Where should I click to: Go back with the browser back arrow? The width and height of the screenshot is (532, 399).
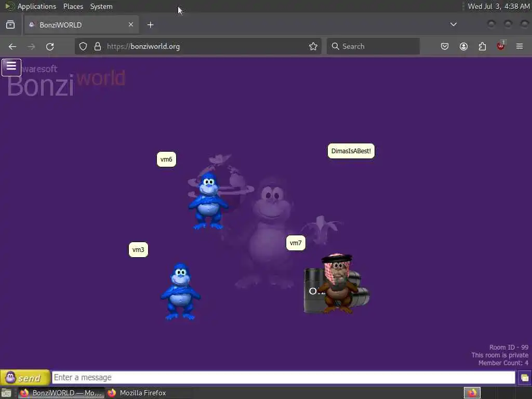(x=12, y=46)
